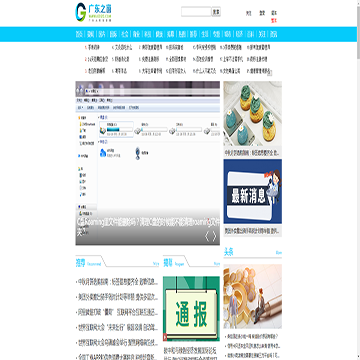Viewport: 360px width, 360px height.
Task: Advance the carousel with the right arrow
Action: 214,237
